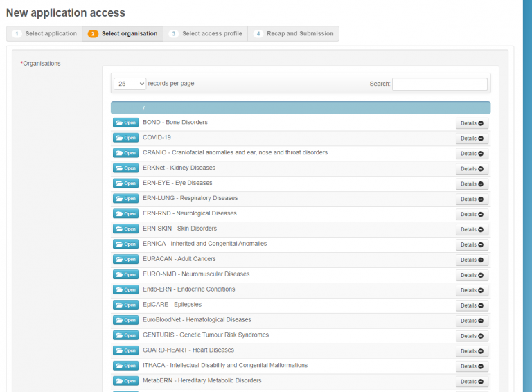
Task: Open the COVID-19 organisation
Action: click(x=125, y=138)
